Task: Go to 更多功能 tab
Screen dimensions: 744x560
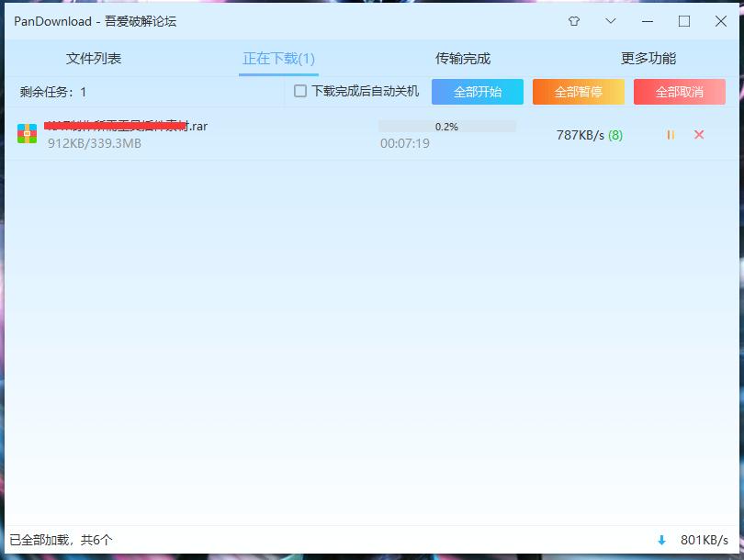Action: [648, 59]
